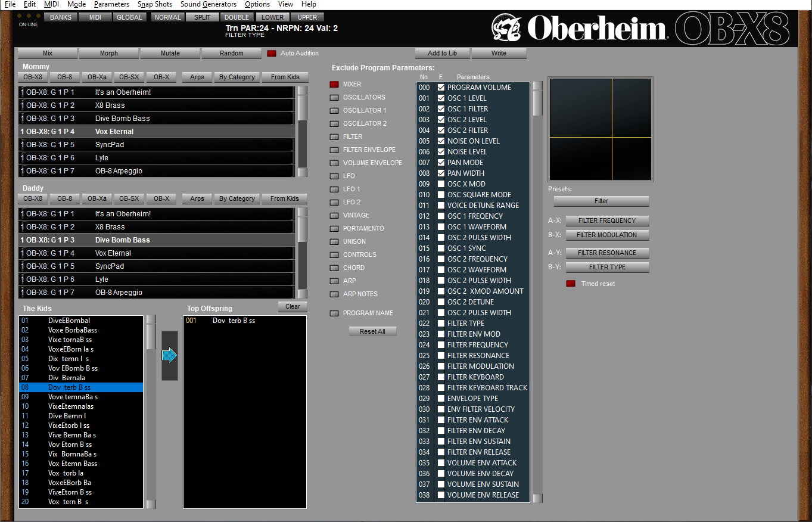Click the Reset All button
Image resolution: width=812 pixels, height=522 pixels.
click(372, 331)
